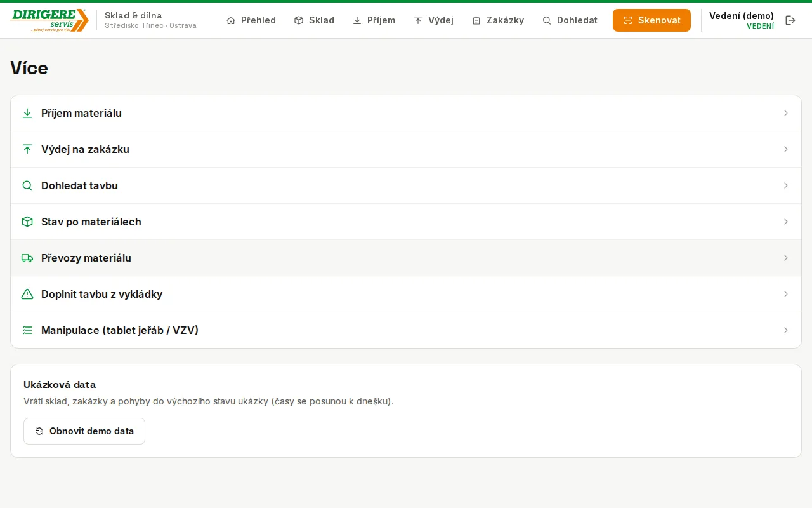Open Výdej na zakázku entry
Image resolution: width=812 pixels, height=508 pixels.
click(x=406, y=149)
